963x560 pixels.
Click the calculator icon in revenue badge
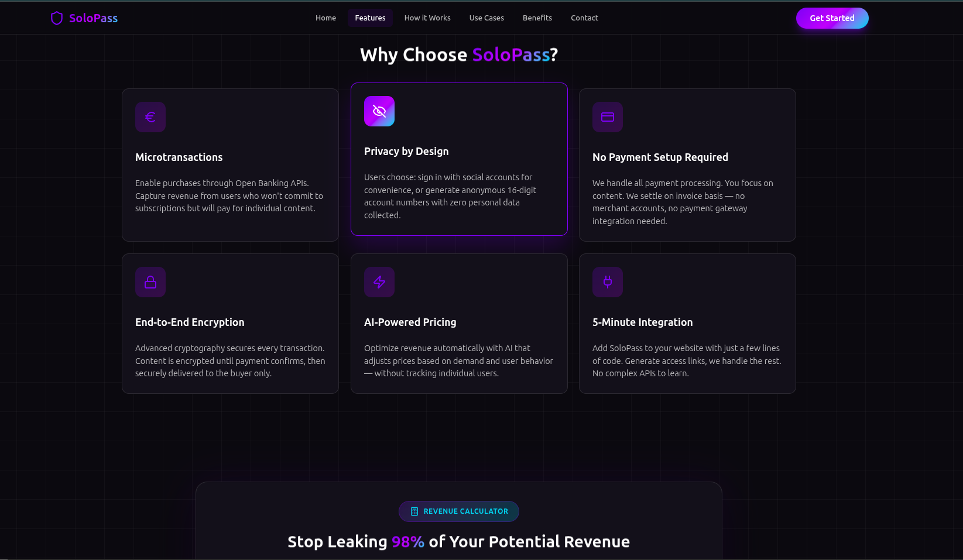pyautogui.click(x=414, y=511)
